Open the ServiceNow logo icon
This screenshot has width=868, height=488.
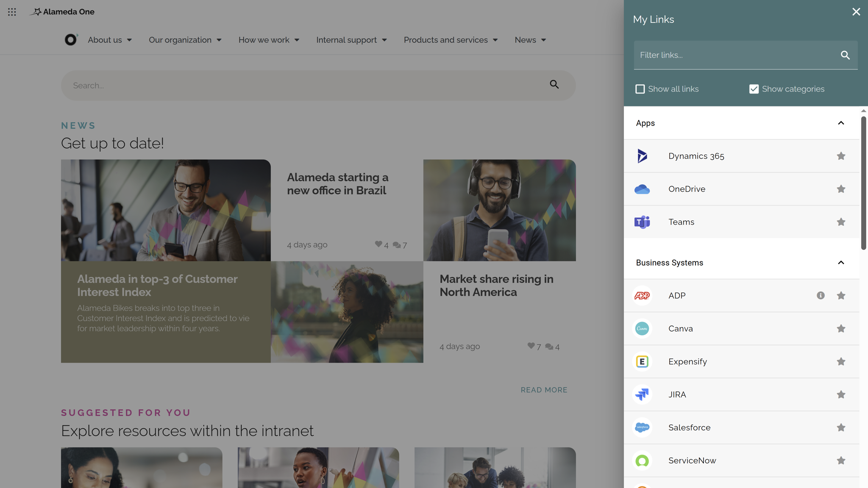pos(642,460)
